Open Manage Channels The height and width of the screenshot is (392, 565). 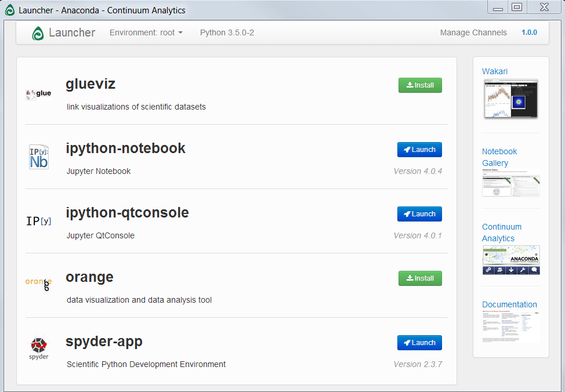coord(473,32)
